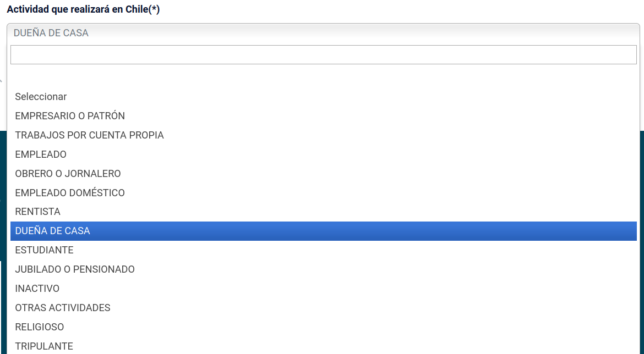
Task: Select OTRAS ACTIVIDADES from dropdown
Action: point(63,308)
